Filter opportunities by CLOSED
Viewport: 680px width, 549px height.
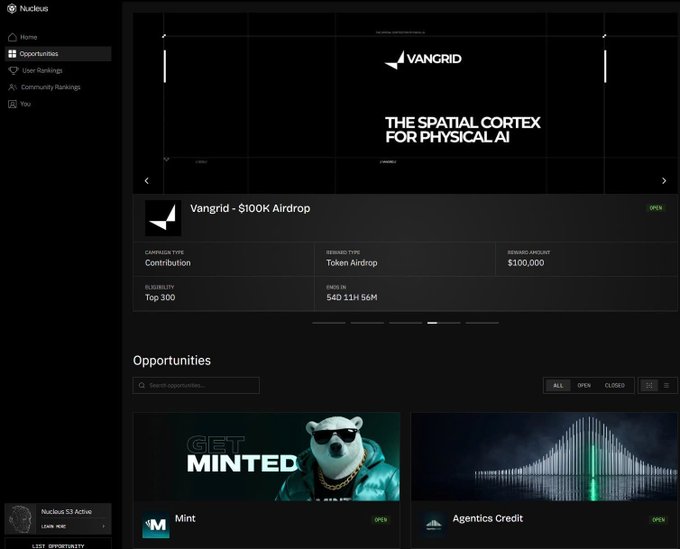(x=615, y=386)
